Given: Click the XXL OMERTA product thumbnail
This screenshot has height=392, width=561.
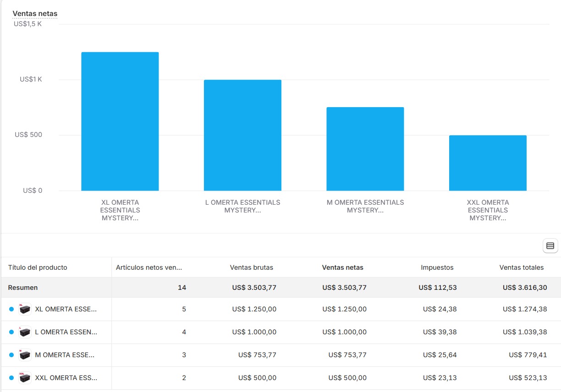Looking at the screenshot, I should click(25, 378).
